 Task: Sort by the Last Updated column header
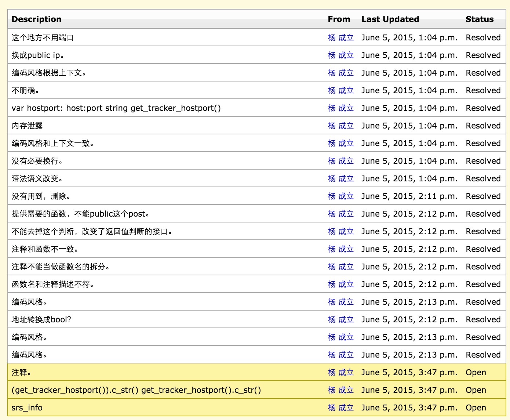point(390,19)
